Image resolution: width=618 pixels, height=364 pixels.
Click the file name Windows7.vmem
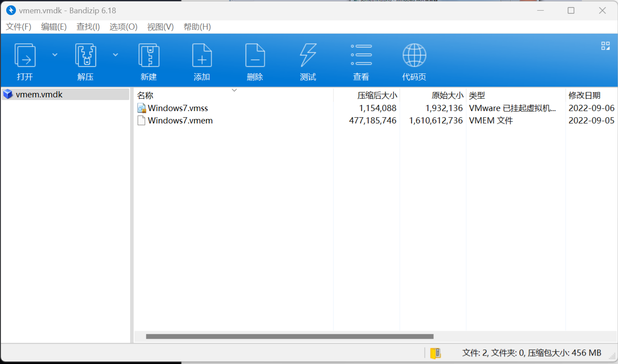(180, 120)
